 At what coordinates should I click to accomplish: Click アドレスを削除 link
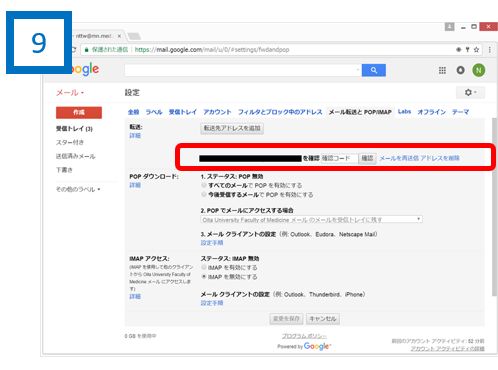[440, 158]
